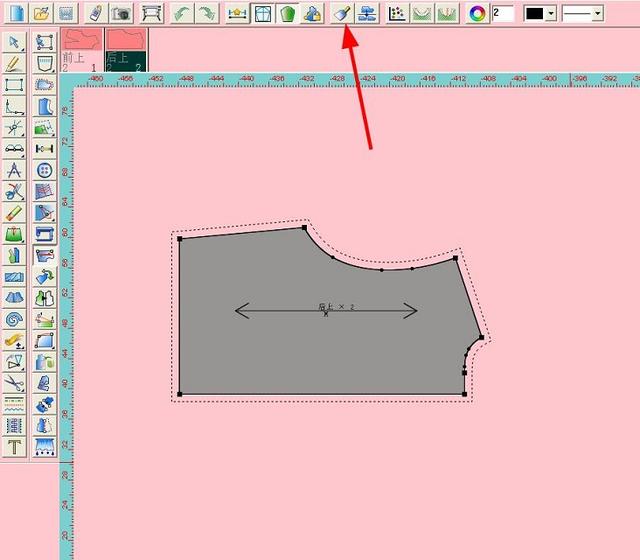The image size is (640, 560).
Task: Select the button placement tool
Action: click(44, 170)
